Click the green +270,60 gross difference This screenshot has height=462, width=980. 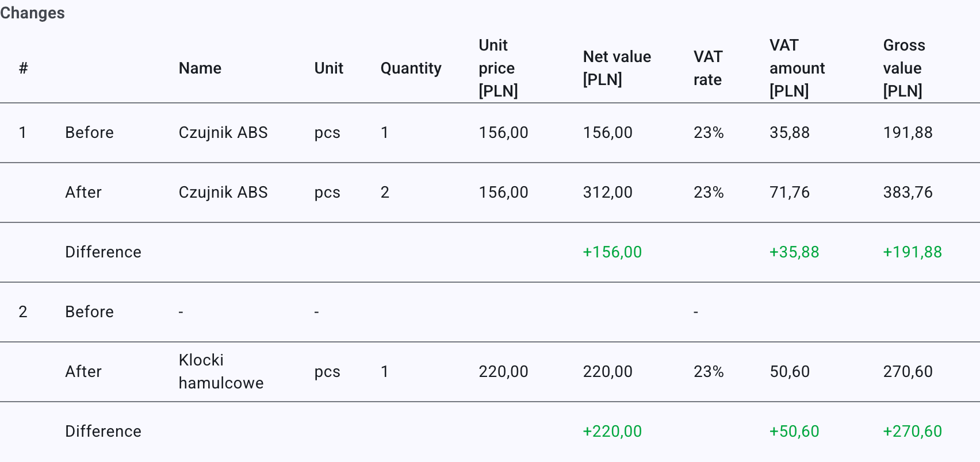coord(912,432)
